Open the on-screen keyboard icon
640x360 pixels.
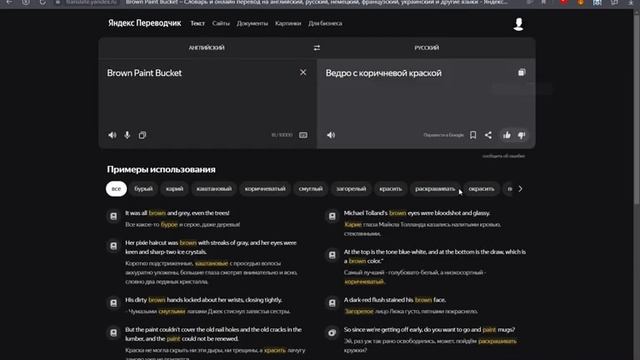[303, 135]
